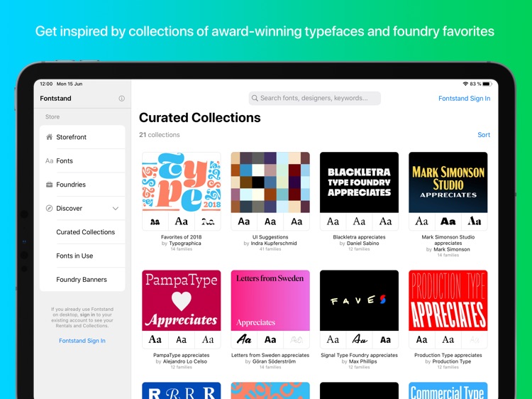Click bold middle Aa under Mark Simonson card

coord(448,222)
